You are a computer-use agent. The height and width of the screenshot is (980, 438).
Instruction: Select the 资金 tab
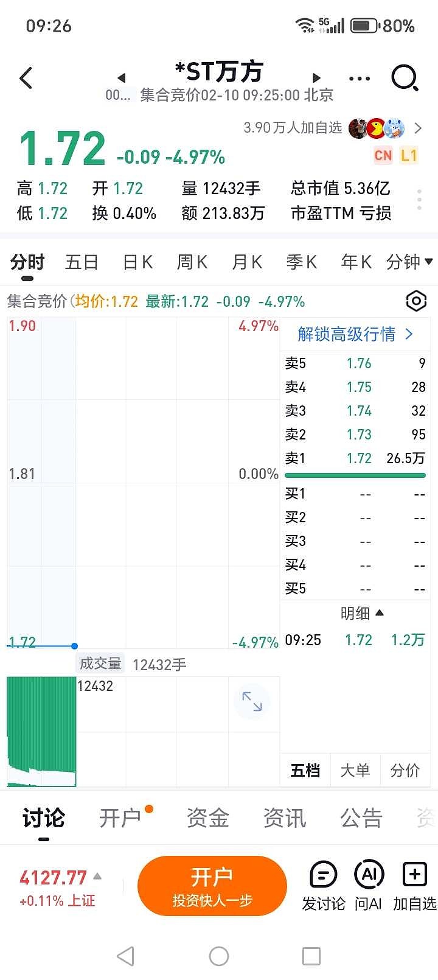pos(208,818)
